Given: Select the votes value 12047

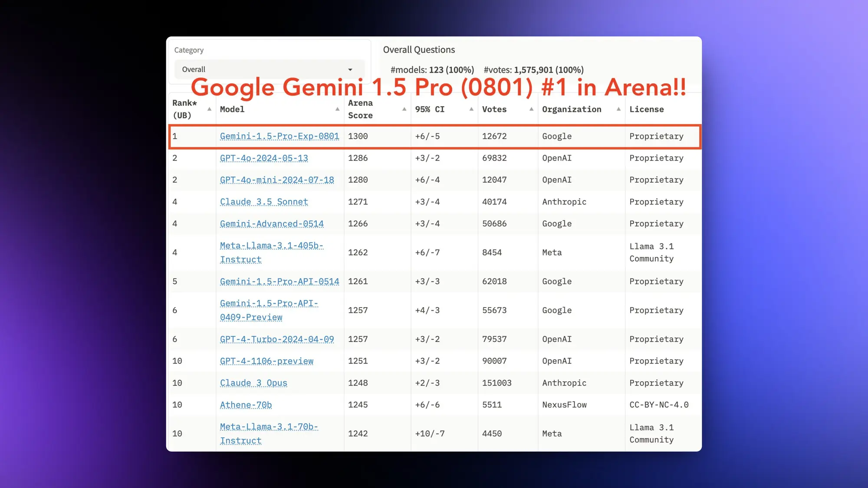Looking at the screenshot, I should (x=494, y=180).
